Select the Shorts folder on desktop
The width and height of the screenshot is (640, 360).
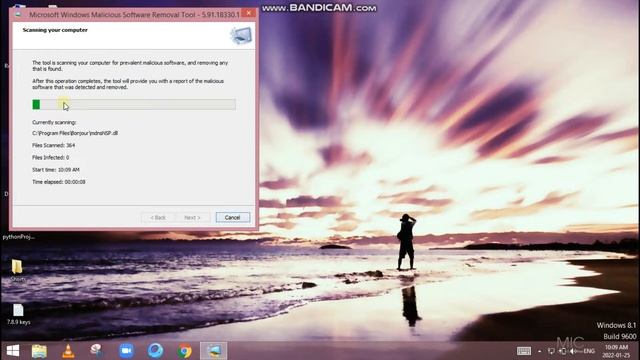coord(17,270)
